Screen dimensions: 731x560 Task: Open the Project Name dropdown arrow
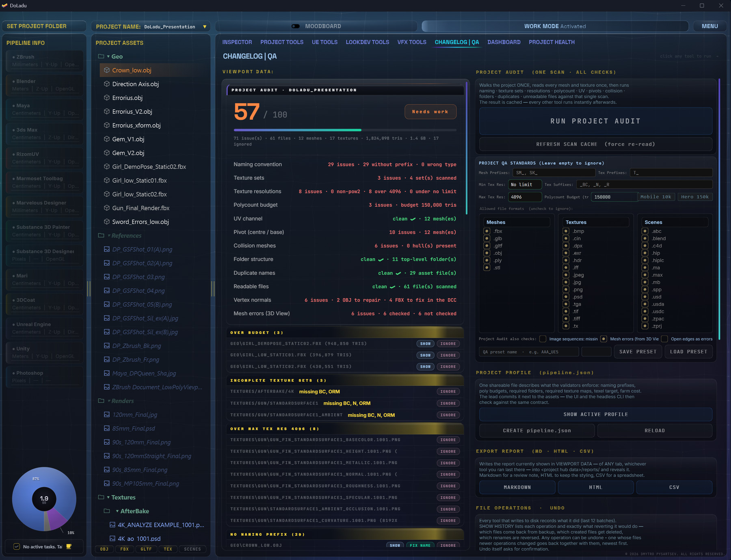[x=205, y=27]
